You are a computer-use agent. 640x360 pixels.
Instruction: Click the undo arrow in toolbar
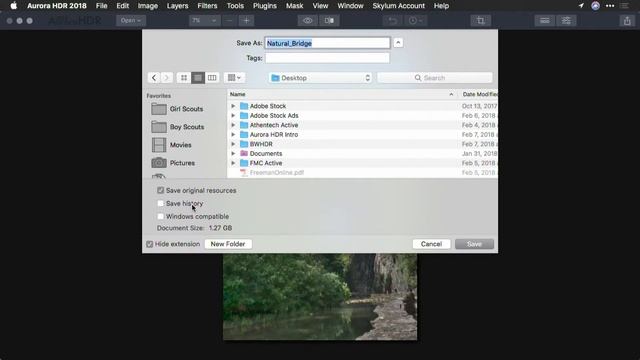(x=392, y=20)
